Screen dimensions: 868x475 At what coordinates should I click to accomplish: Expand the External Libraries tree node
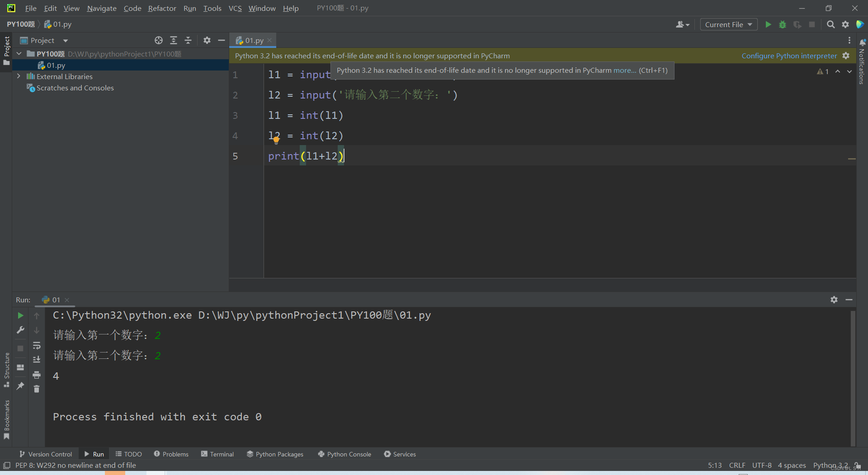point(19,76)
